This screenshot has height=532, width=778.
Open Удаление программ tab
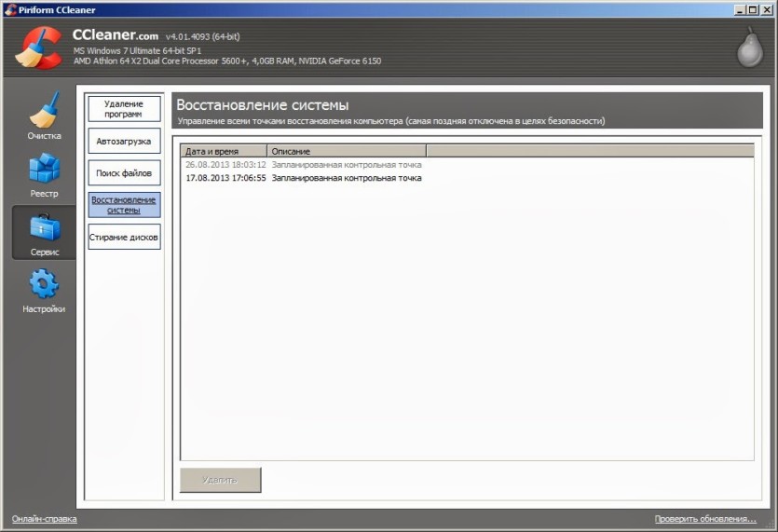124,109
